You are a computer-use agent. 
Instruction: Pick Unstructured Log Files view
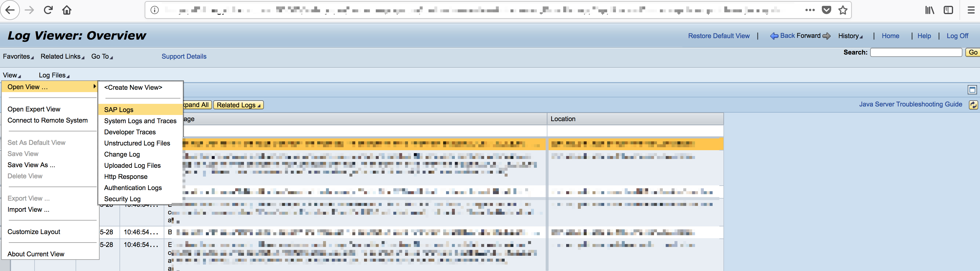(x=140, y=143)
